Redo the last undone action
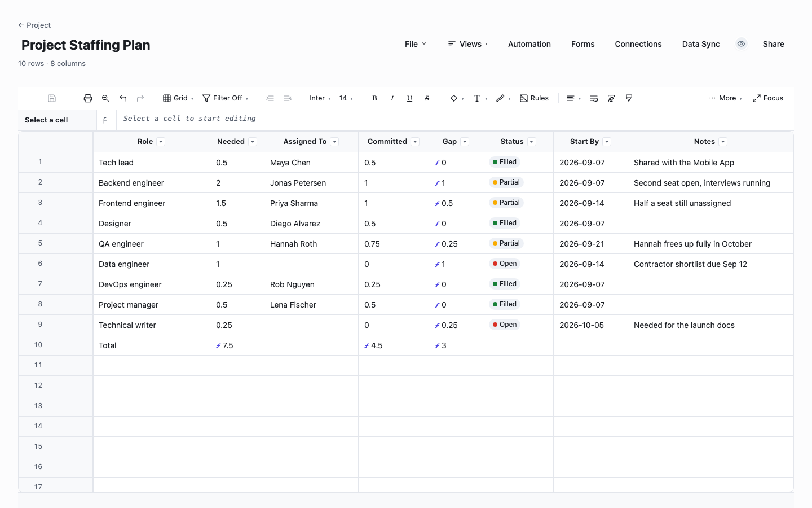The height and width of the screenshot is (508, 812). [x=140, y=98]
